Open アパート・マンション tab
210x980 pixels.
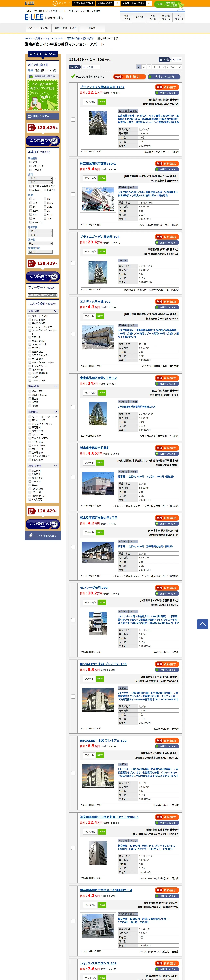pos(38,28)
